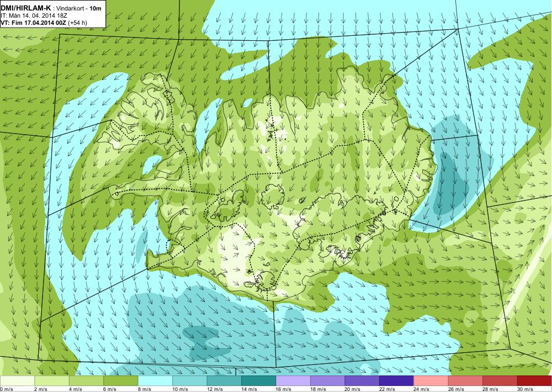Pick the 20–22 m/s violet legend swatch
Screen dimensions: 552x392
click(362, 381)
